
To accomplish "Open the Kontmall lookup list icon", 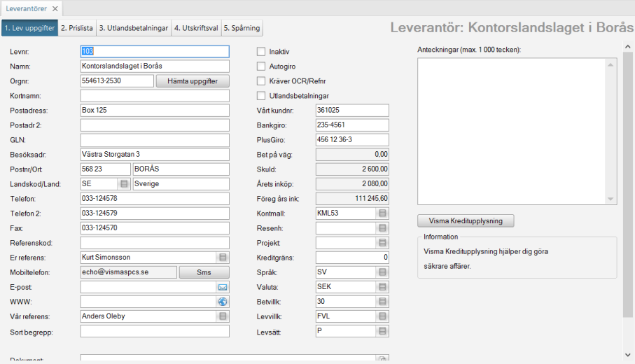I will tap(382, 213).
